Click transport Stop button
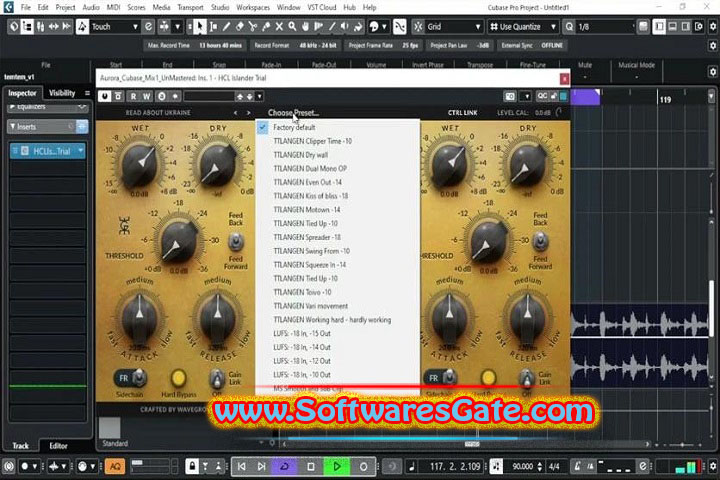720x480 pixels. click(310, 466)
